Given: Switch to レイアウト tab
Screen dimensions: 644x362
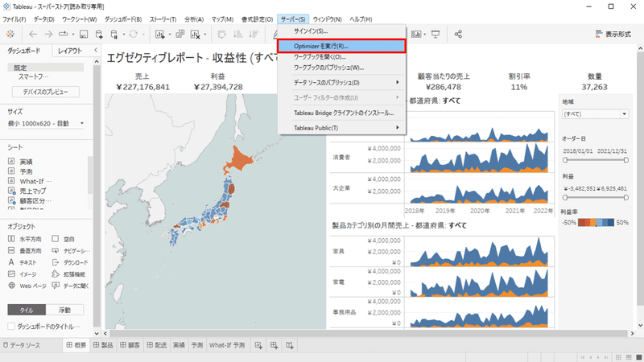Looking at the screenshot, I should [70, 51].
